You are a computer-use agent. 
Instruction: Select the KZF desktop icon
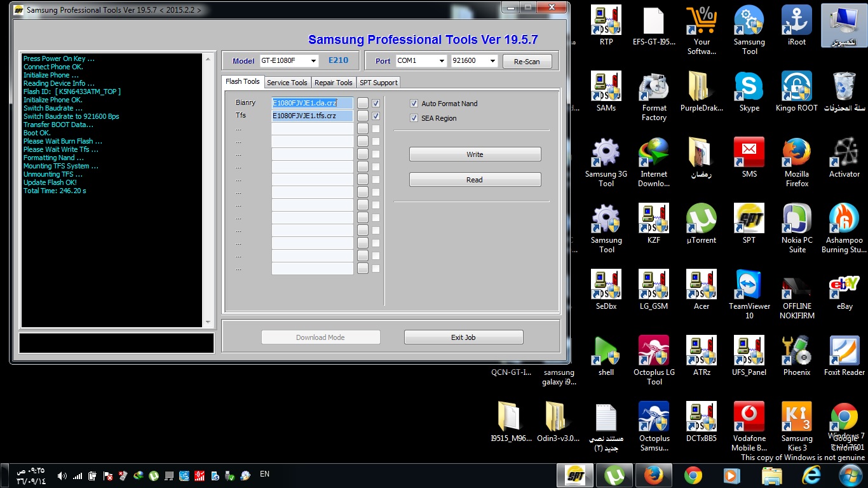click(654, 224)
